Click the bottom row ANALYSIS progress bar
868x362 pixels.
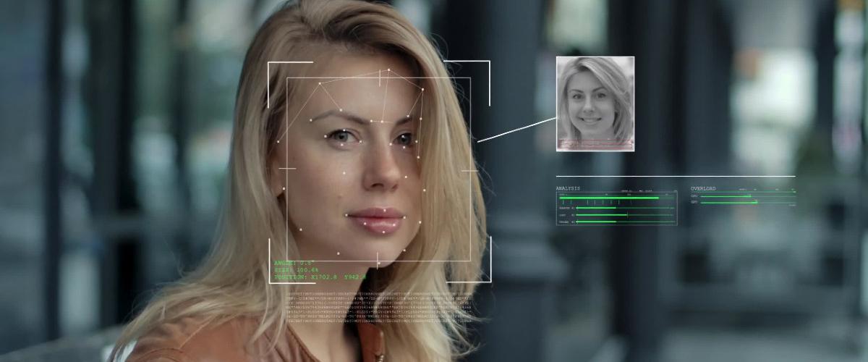(595, 222)
